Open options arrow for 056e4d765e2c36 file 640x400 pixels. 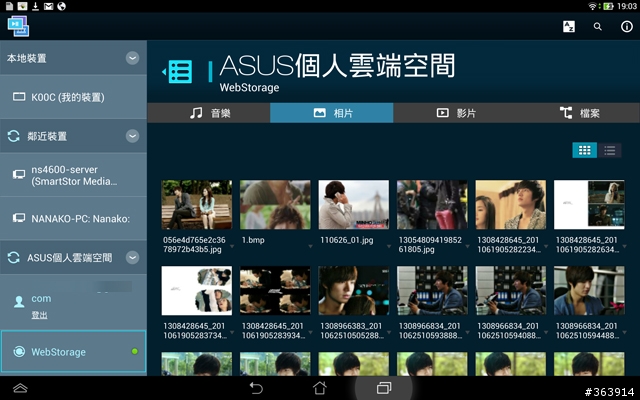click(232, 246)
